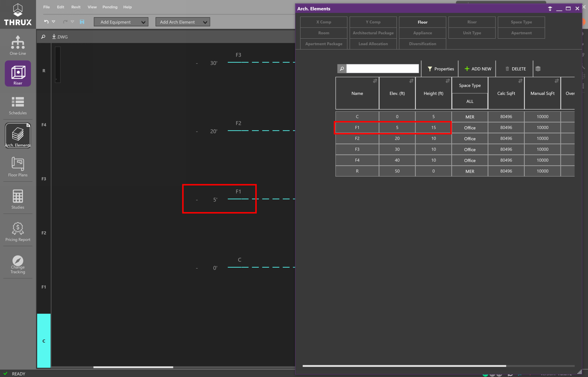
Task: Open the Space Type ALL filter
Action: click(470, 101)
